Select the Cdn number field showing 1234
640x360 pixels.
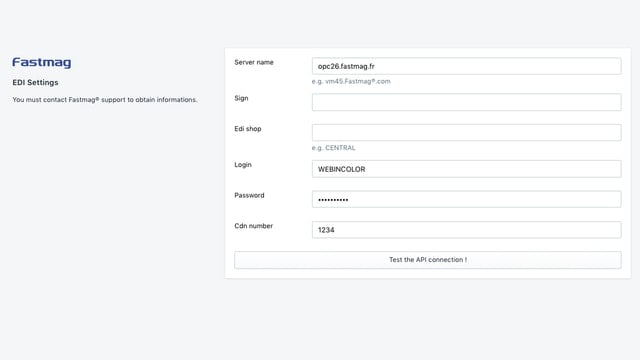[x=467, y=230]
